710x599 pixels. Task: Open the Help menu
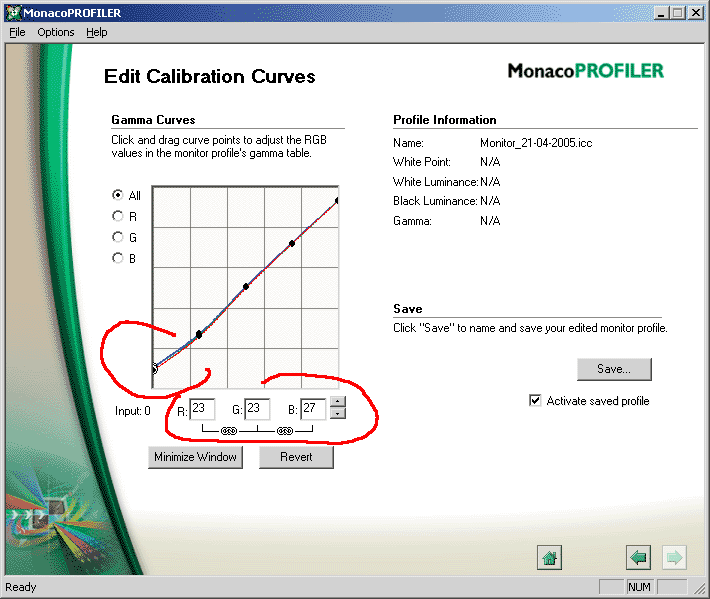(x=96, y=32)
